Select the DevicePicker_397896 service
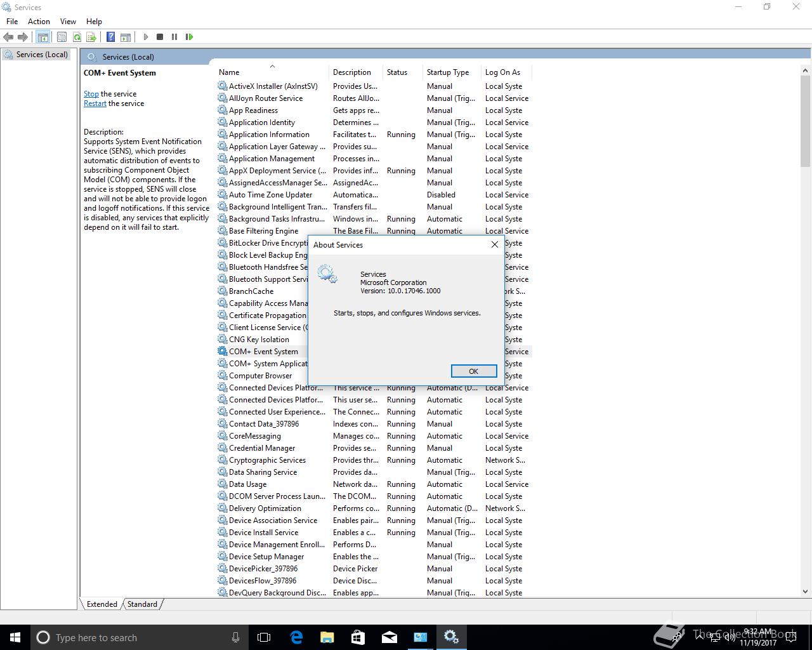 [374, 568]
